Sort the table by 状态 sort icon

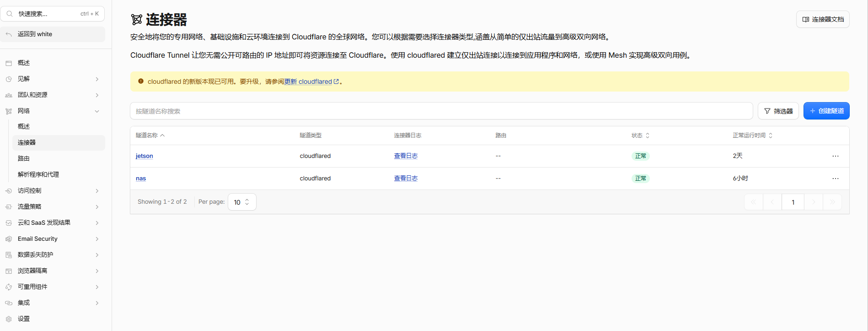pos(648,136)
